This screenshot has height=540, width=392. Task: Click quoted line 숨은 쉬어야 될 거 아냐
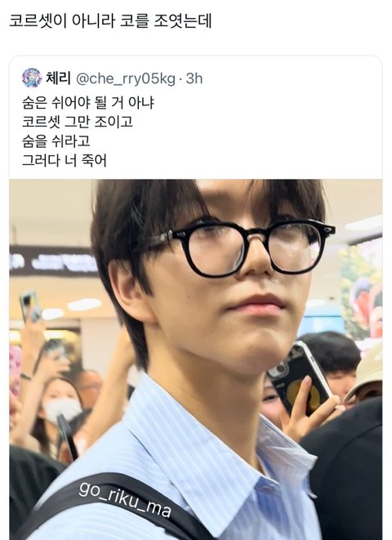pyautogui.click(x=88, y=103)
